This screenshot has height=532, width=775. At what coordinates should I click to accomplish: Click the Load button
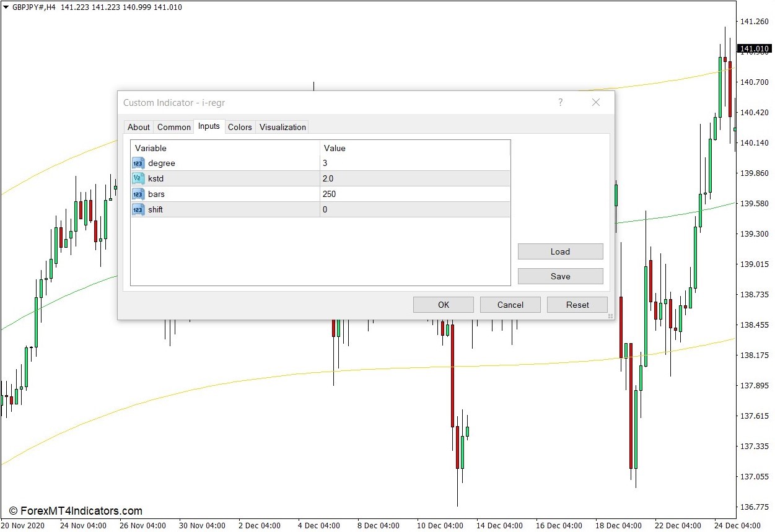pyautogui.click(x=561, y=251)
